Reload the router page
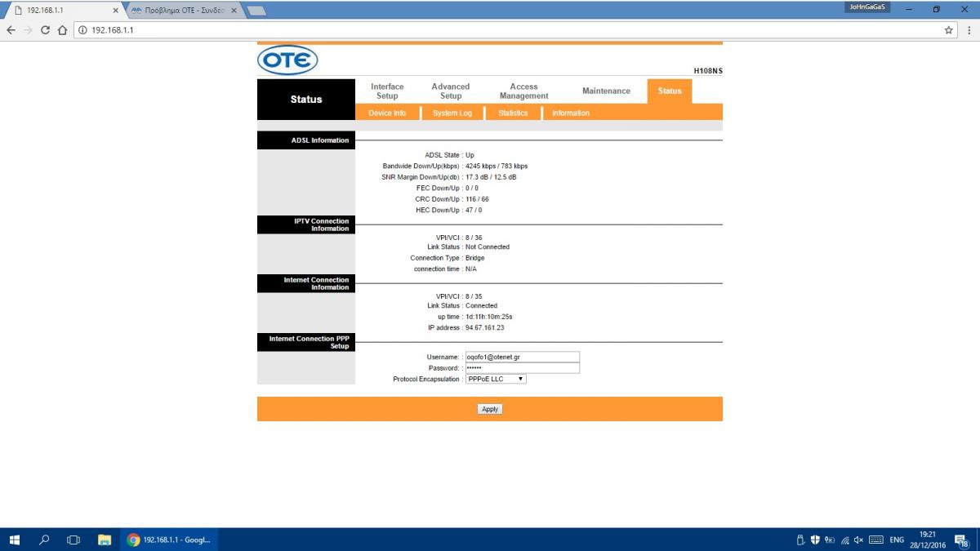 (x=45, y=29)
